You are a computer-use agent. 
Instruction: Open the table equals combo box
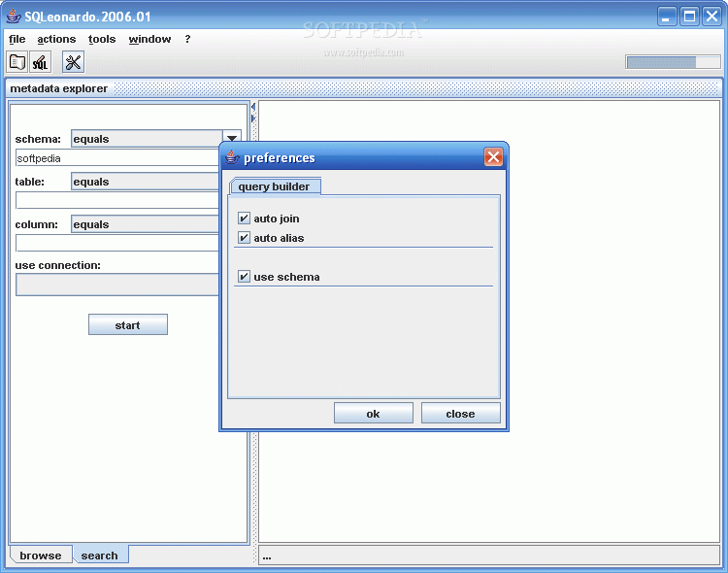[x=146, y=182]
